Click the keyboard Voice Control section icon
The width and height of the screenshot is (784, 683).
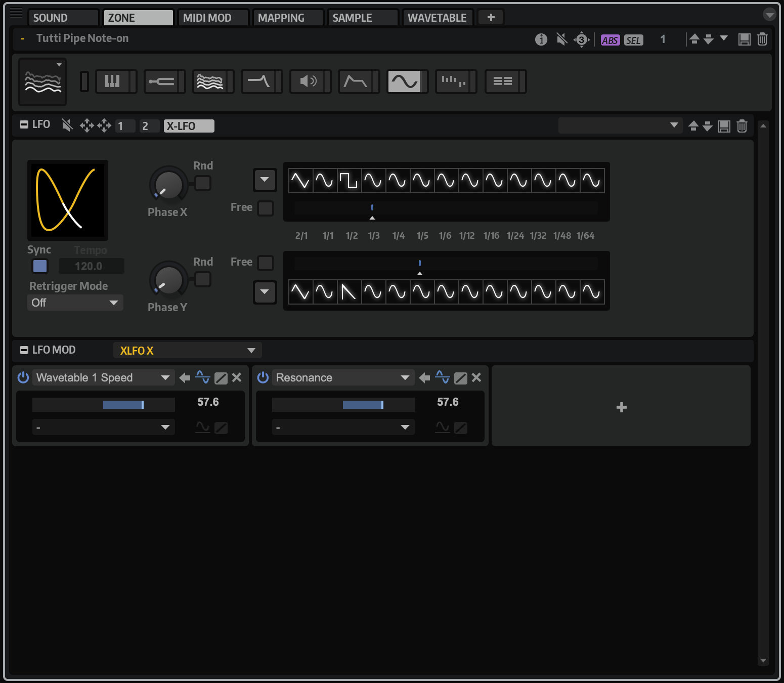tap(112, 81)
